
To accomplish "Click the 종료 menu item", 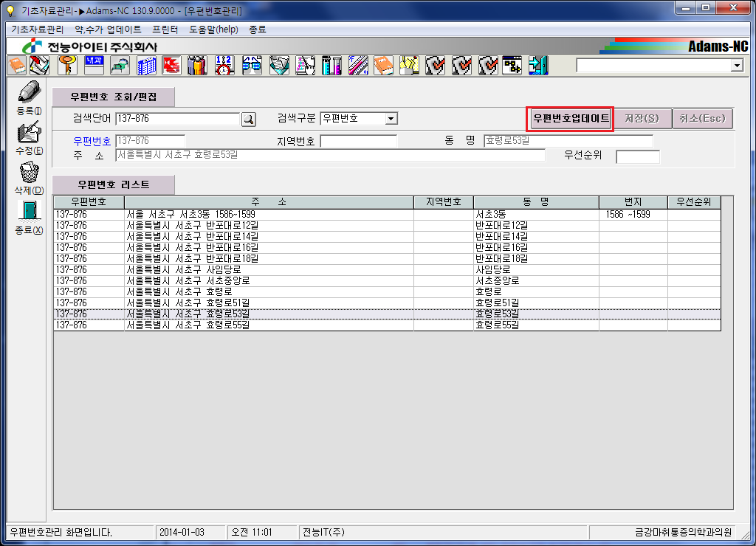I will click(258, 30).
